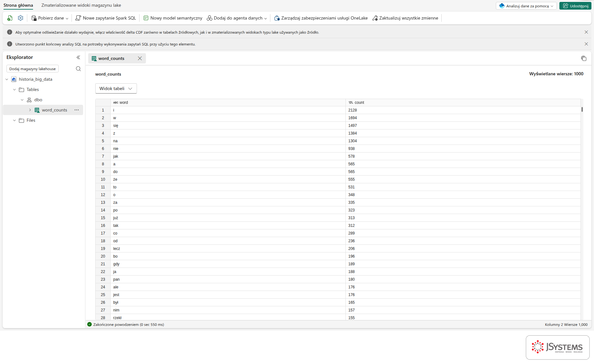Click Zarządzaj zabezpieczeniami usługi OneLake
Image resolution: width=594 pixels, height=364 pixels.
pos(321,18)
